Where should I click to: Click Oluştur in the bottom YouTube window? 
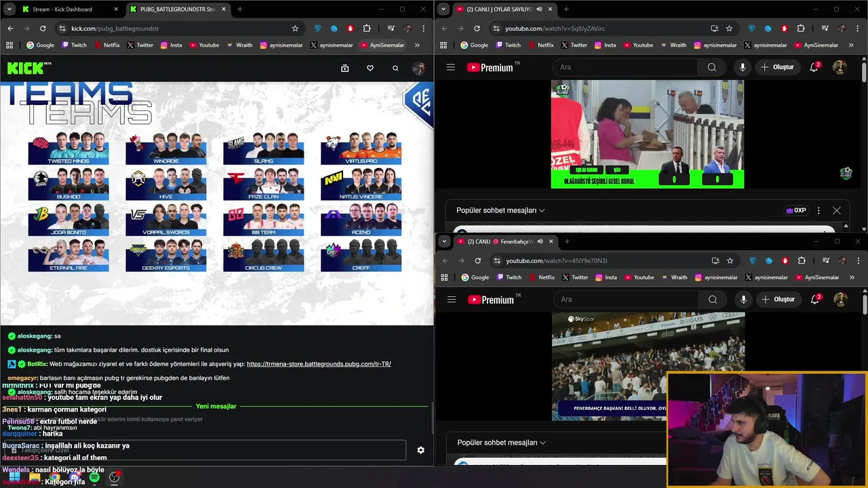(x=778, y=299)
